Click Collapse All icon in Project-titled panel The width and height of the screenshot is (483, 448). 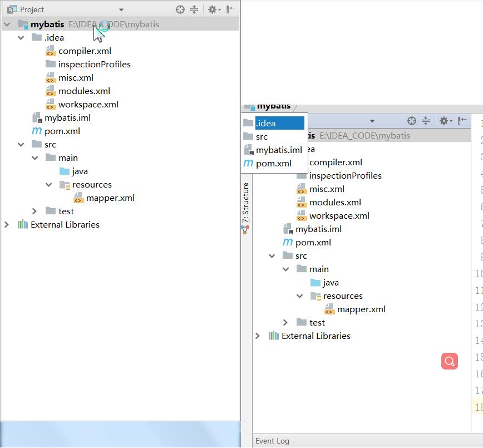194,9
